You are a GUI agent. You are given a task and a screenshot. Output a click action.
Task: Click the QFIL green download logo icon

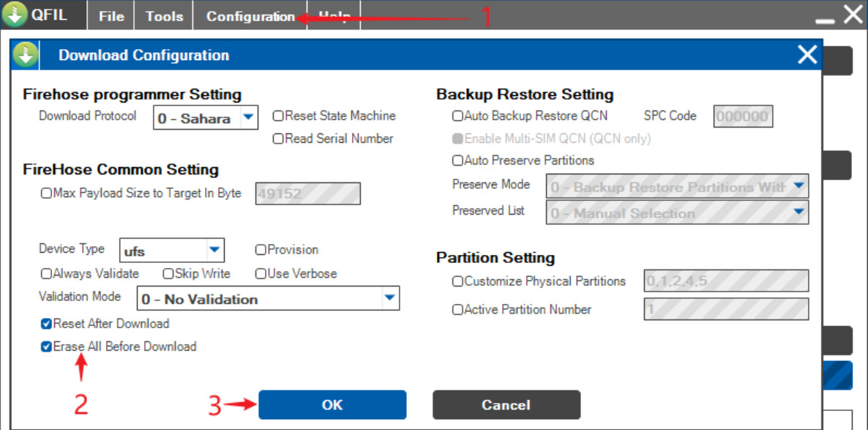pyautogui.click(x=15, y=15)
